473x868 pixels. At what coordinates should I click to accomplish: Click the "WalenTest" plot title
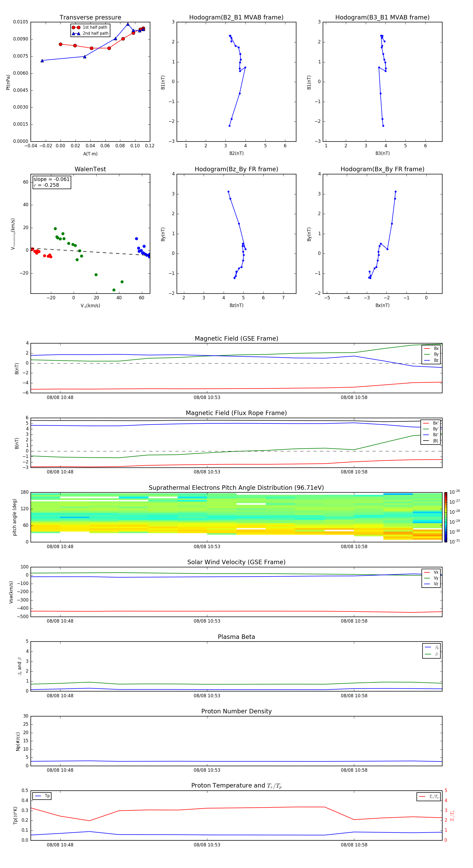(90, 169)
